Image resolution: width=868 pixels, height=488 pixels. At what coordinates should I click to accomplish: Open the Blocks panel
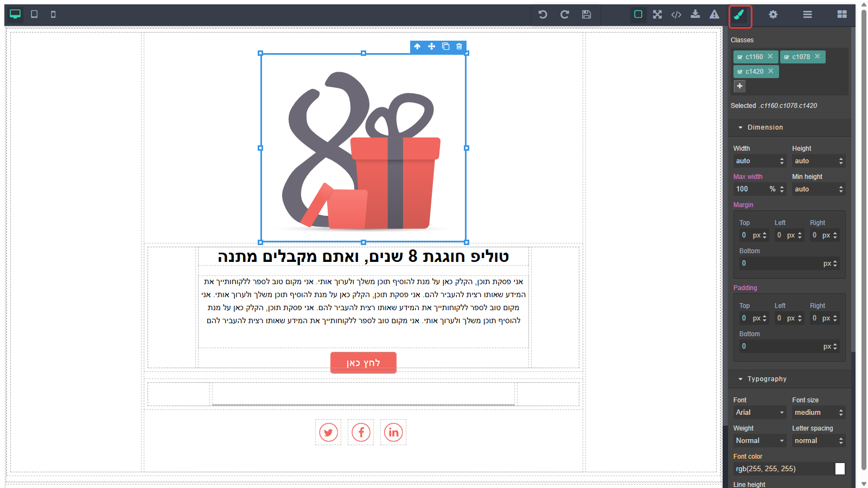[842, 15]
